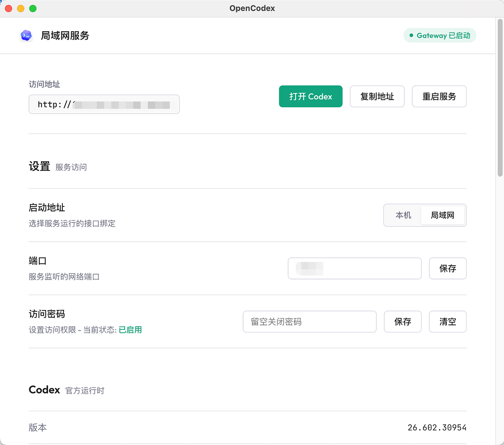Copy the address using 复制地址
The width and height of the screenshot is (504, 445).
pos(377,97)
